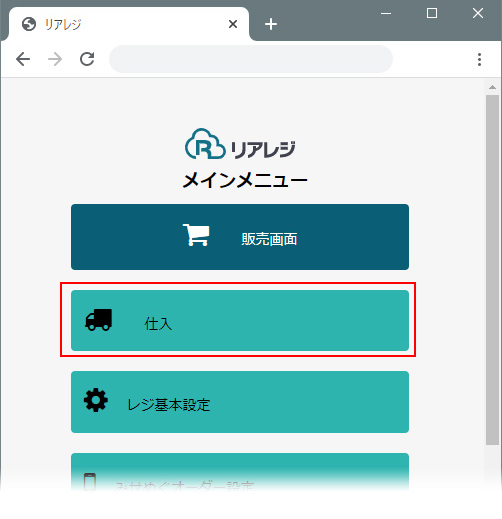Viewport: 502px width, 519px height.
Task: Open the browser three-dot menu
Action: point(479,59)
